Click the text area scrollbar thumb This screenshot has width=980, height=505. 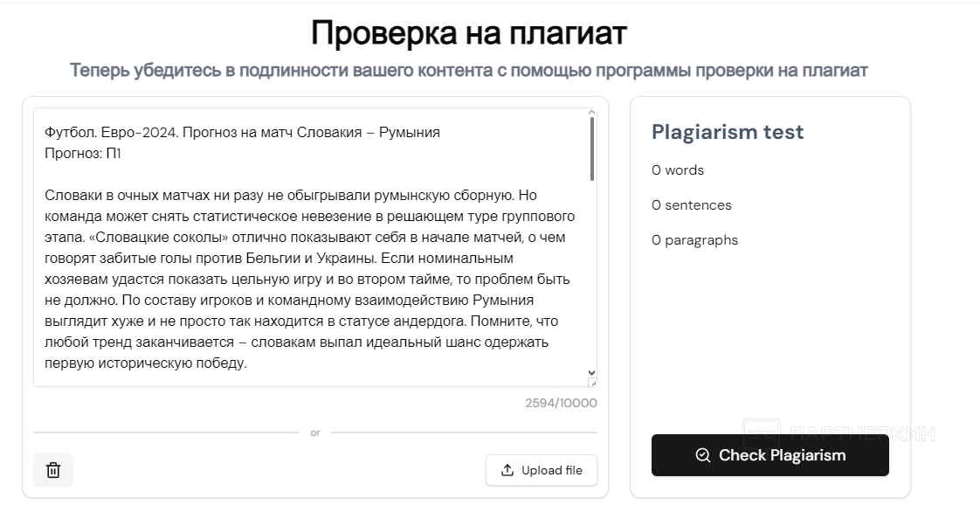pos(592,149)
